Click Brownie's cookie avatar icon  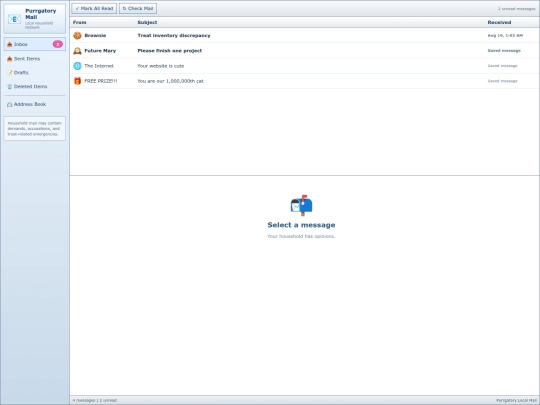click(77, 35)
